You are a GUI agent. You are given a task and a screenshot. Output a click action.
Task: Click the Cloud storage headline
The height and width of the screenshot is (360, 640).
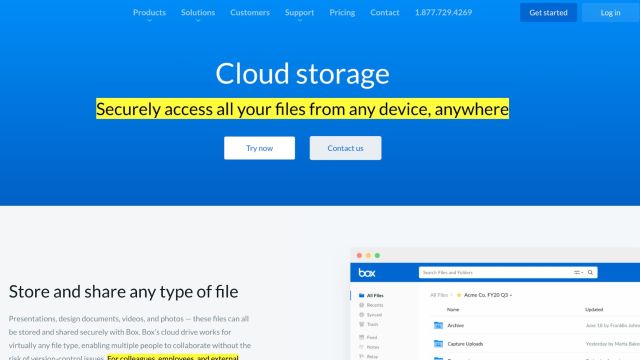click(x=302, y=74)
